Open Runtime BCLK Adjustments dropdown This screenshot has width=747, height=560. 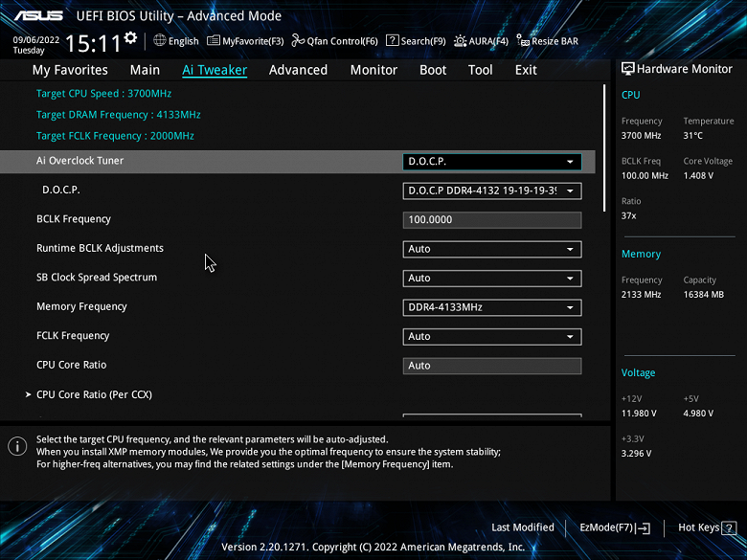pyautogui.click(x=492, y=249)
